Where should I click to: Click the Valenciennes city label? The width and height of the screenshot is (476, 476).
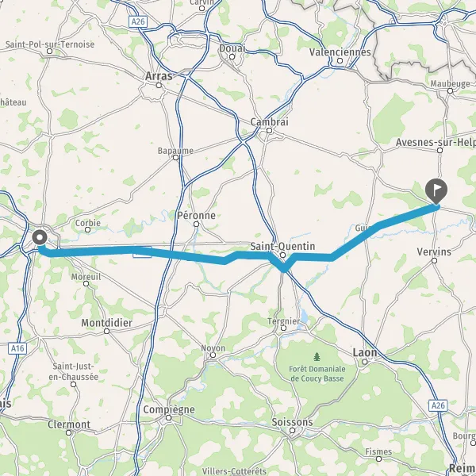(x=340, y=52)
